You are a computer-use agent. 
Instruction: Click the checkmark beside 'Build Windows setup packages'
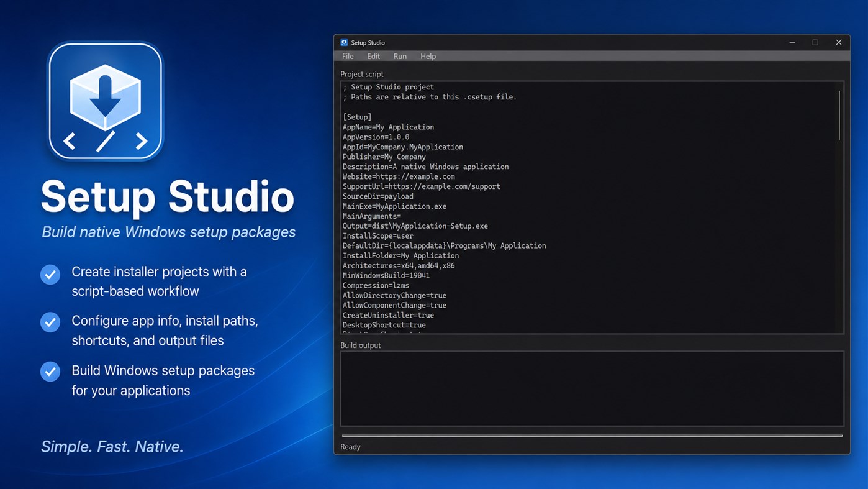tap(50, 372)
